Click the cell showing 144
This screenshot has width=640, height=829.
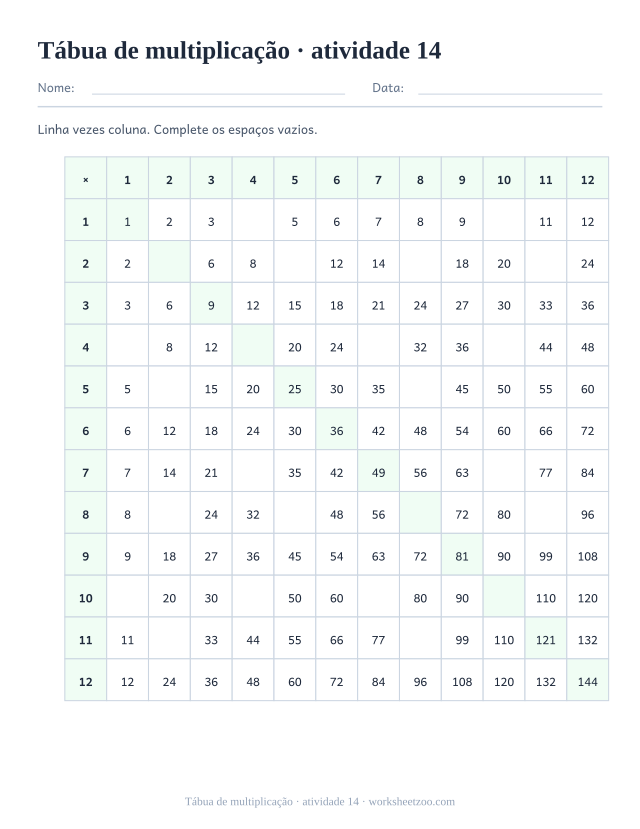(x=587, y=681)
